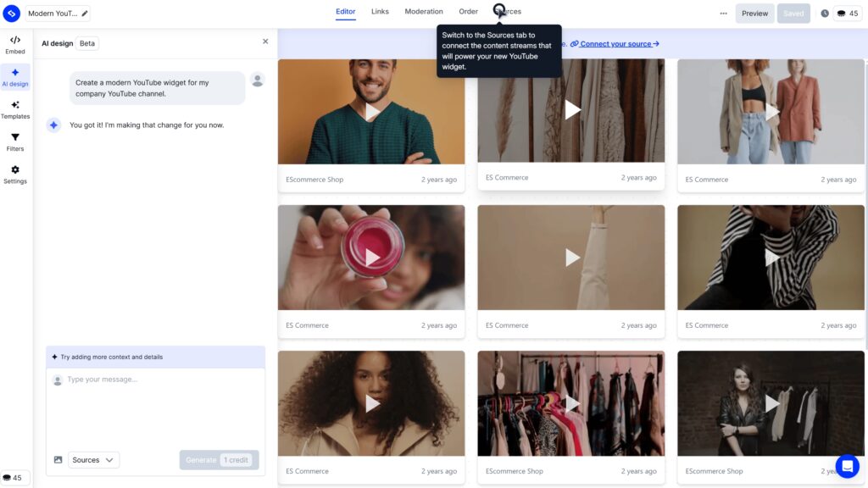Rename the widget using the pencil icon
Screen dimensions: 868x488
click(86, 13)
